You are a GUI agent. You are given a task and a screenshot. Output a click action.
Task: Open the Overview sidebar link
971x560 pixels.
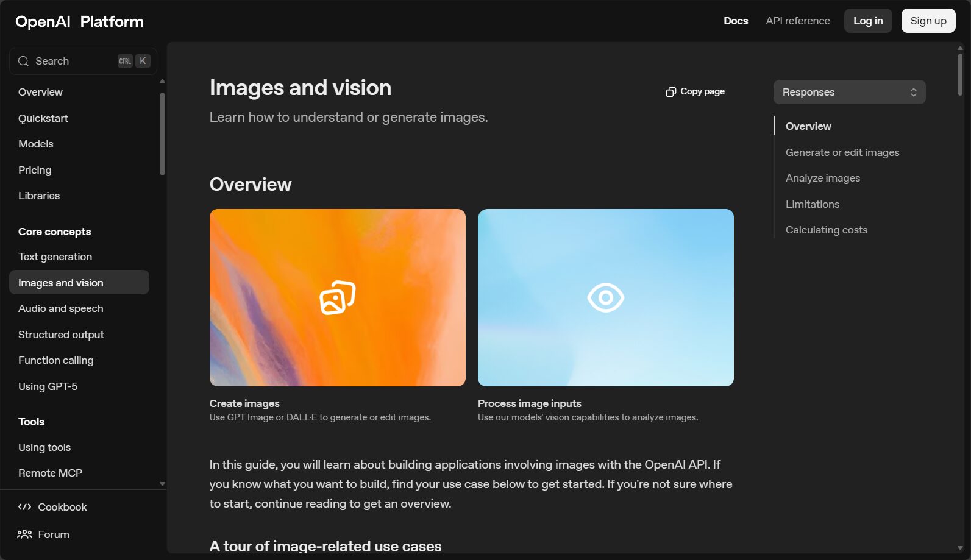click(x=40, y=92)
